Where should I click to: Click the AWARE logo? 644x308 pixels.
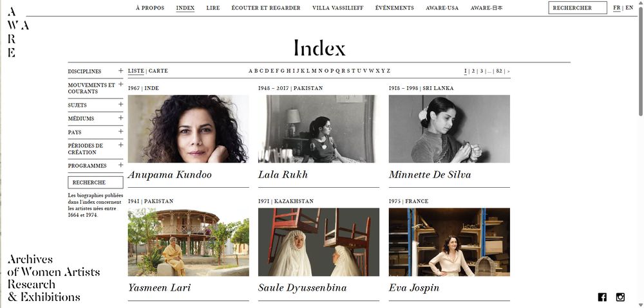point(17,33)
